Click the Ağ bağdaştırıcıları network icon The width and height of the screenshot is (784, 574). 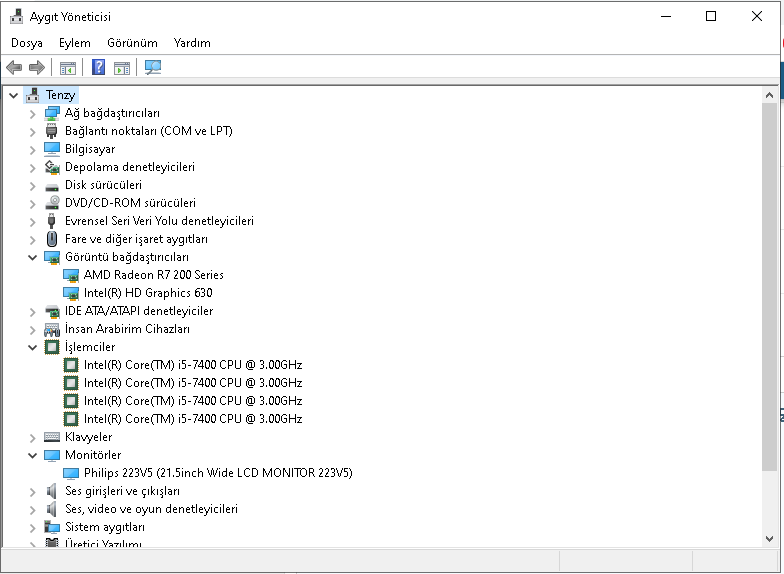[52, 114]
